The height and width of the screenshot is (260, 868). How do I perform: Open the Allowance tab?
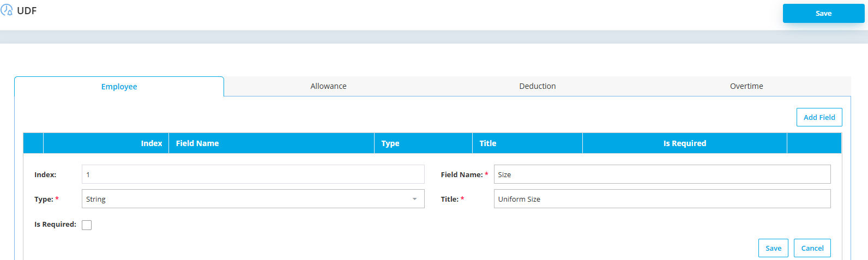(x=328, y=86)
